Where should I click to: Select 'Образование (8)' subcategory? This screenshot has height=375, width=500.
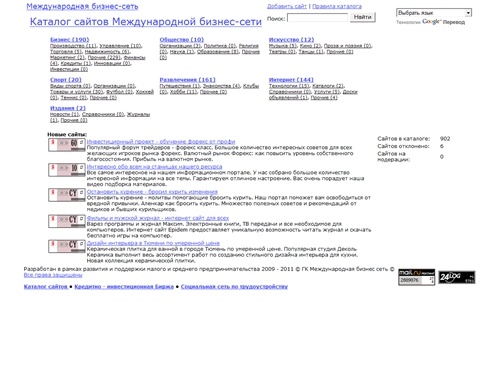[x=218, y=52]
